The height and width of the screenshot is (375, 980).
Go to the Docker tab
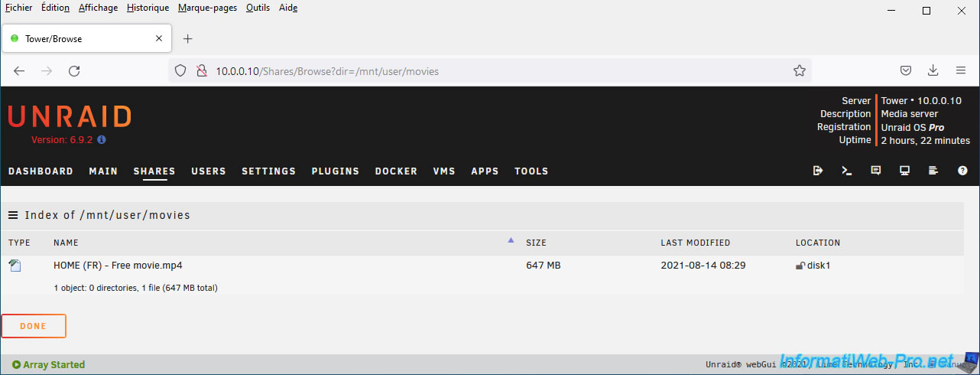point(396,171)
